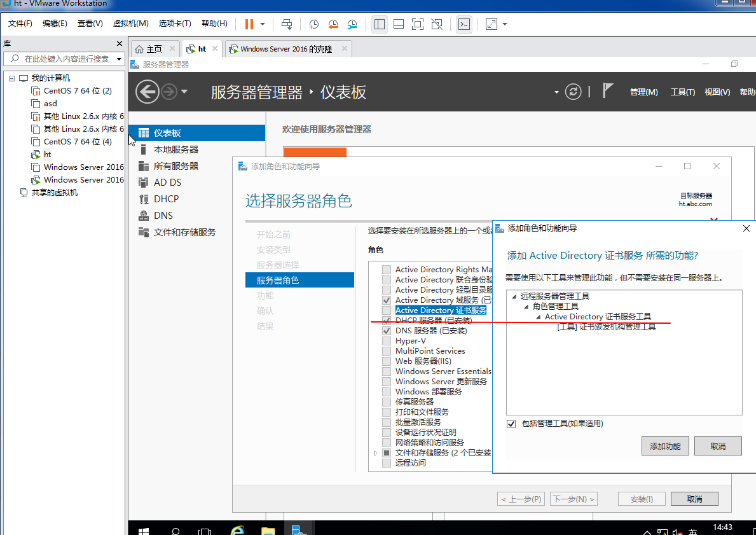Check the Hyper-V role checkbox
The width and height of the screenshot is (756, 535).
pos(386,340)
